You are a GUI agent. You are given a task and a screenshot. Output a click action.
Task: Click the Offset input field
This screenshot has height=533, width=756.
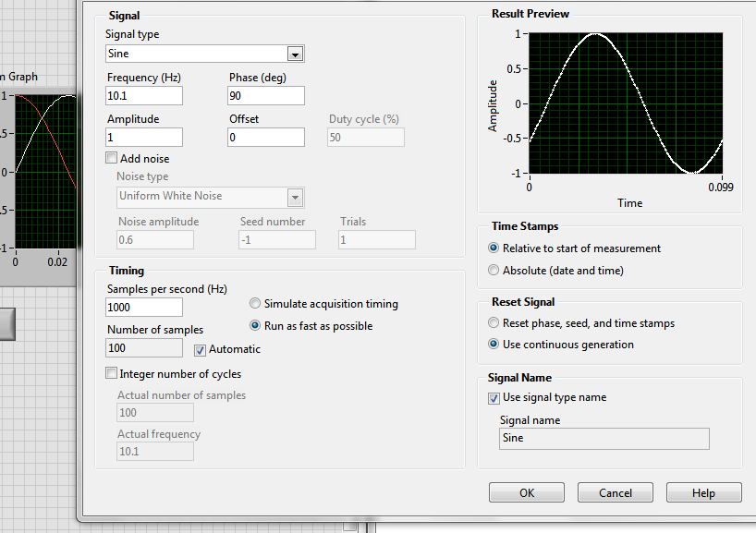(266, 137)
